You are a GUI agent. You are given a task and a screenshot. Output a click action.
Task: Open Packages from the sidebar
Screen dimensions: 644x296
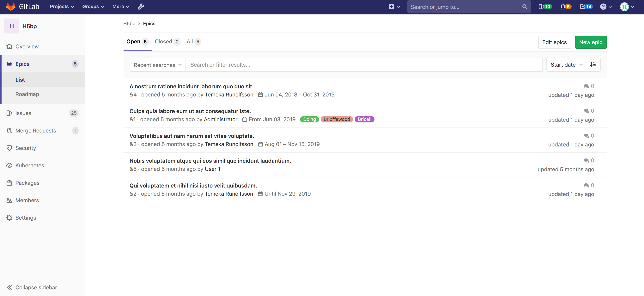27,183
